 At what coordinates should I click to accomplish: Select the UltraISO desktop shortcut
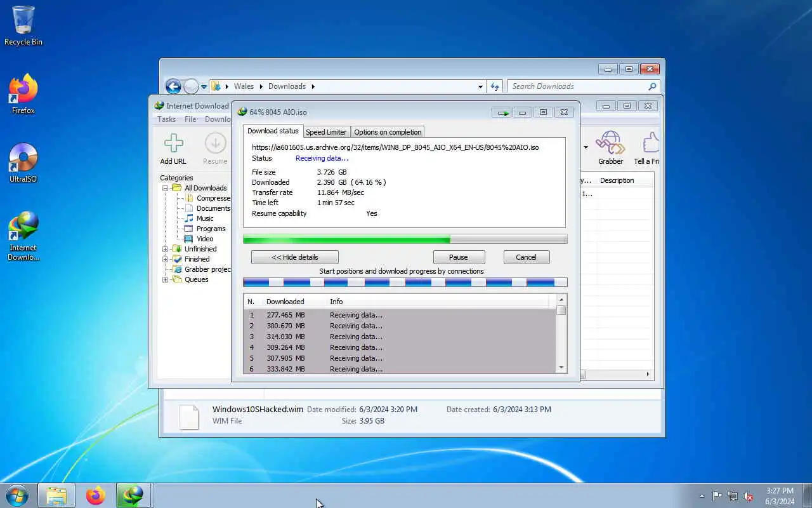click(x=23, y=163)
